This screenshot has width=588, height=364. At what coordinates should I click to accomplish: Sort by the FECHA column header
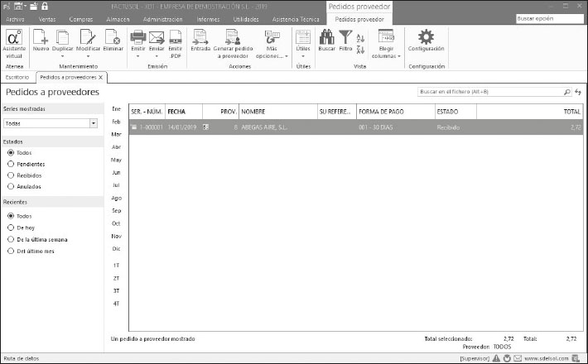tap(176, 110)
